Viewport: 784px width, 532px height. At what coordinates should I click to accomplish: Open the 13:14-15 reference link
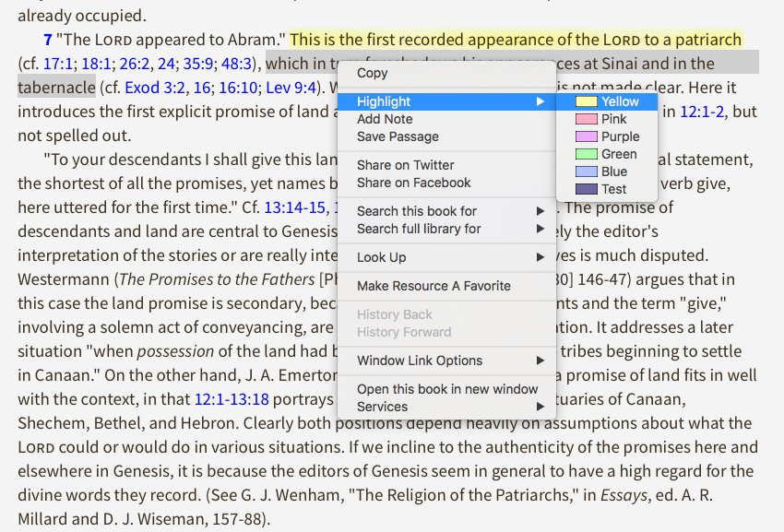click(294, 207)
